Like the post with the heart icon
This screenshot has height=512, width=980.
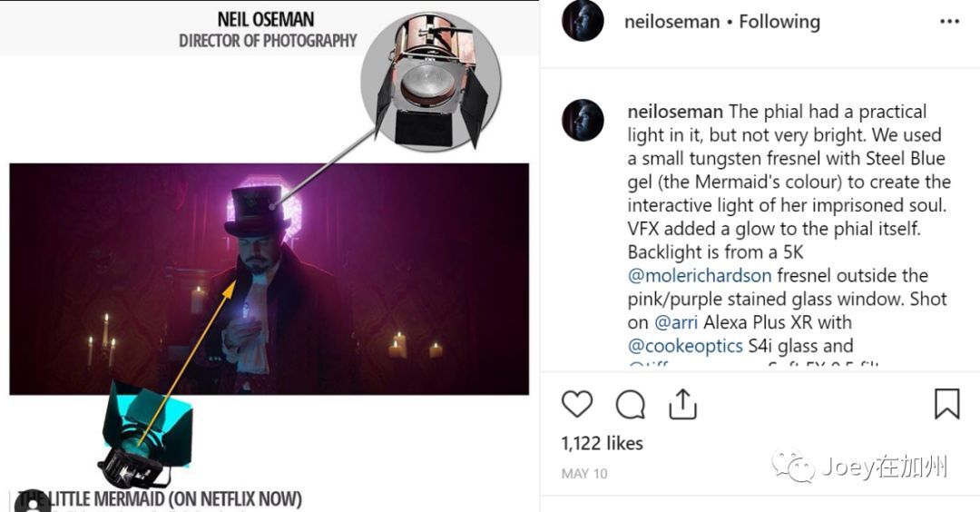577,404
